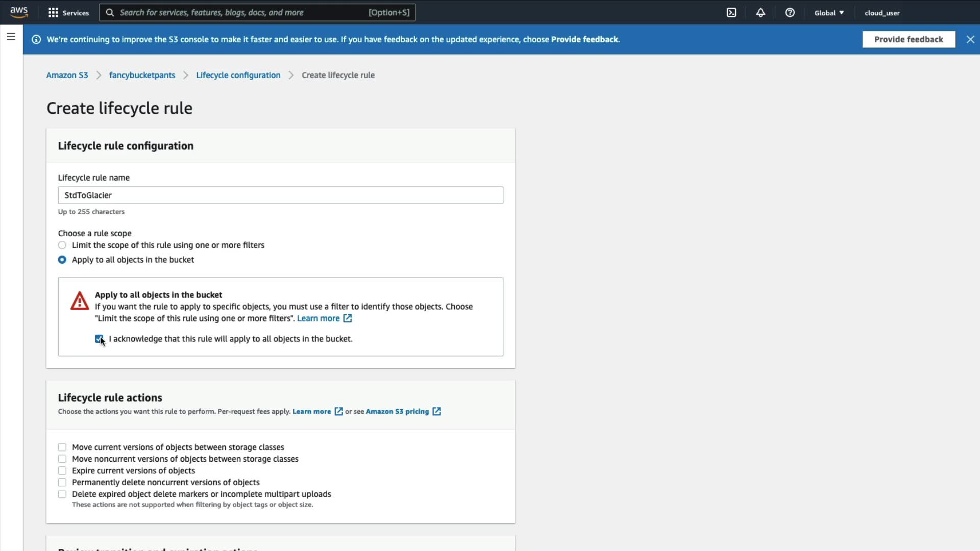The height and width of the screenshot is (551, 980).
Task: Go to Lifecycle configuration breadcrumb
Action: [238, 75]
